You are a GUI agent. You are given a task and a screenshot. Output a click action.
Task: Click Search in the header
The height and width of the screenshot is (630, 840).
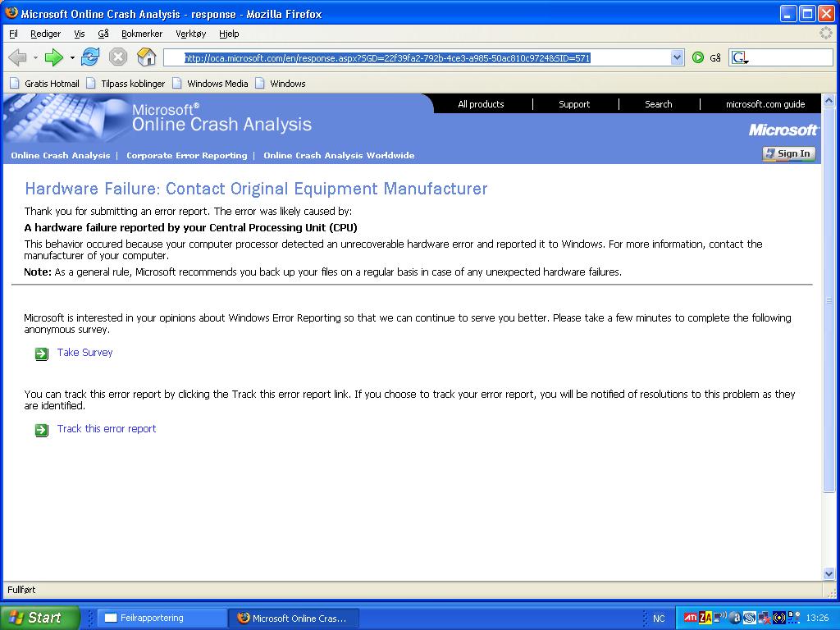659,104
